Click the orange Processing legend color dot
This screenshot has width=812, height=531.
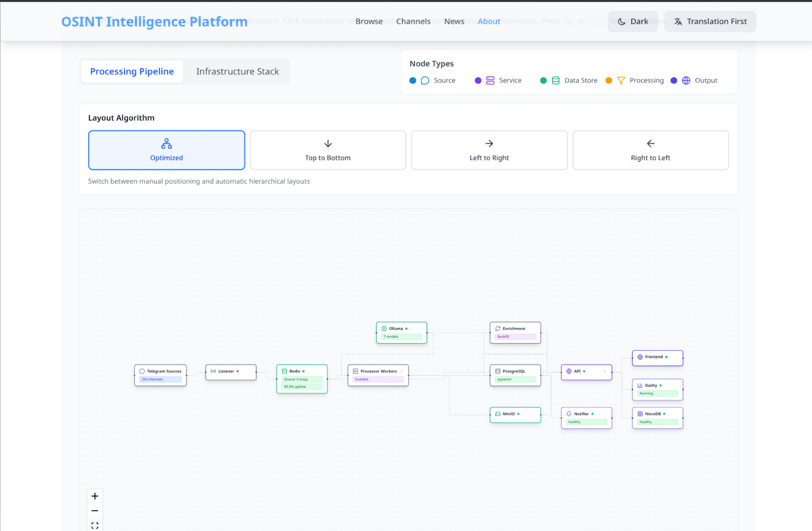pos(609,80)
